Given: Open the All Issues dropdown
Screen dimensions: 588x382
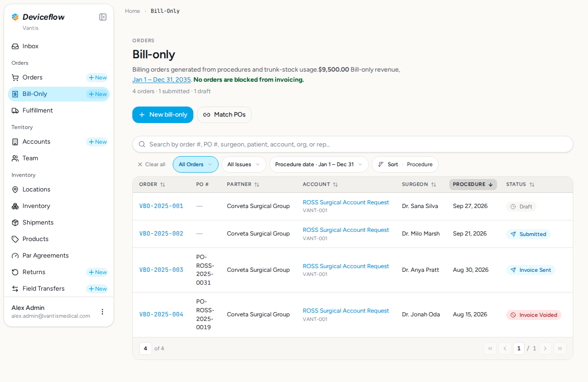Looking at the screenshot, I should point(244,164).
